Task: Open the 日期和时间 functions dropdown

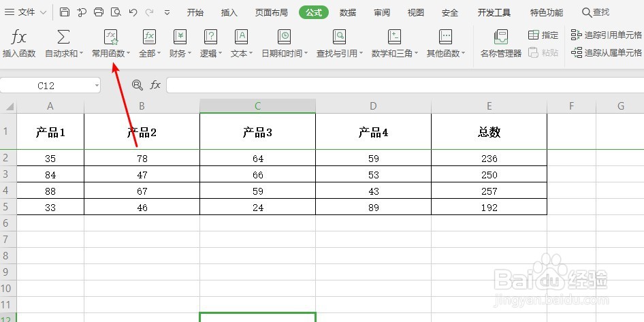Action: (x=285, y=44)
